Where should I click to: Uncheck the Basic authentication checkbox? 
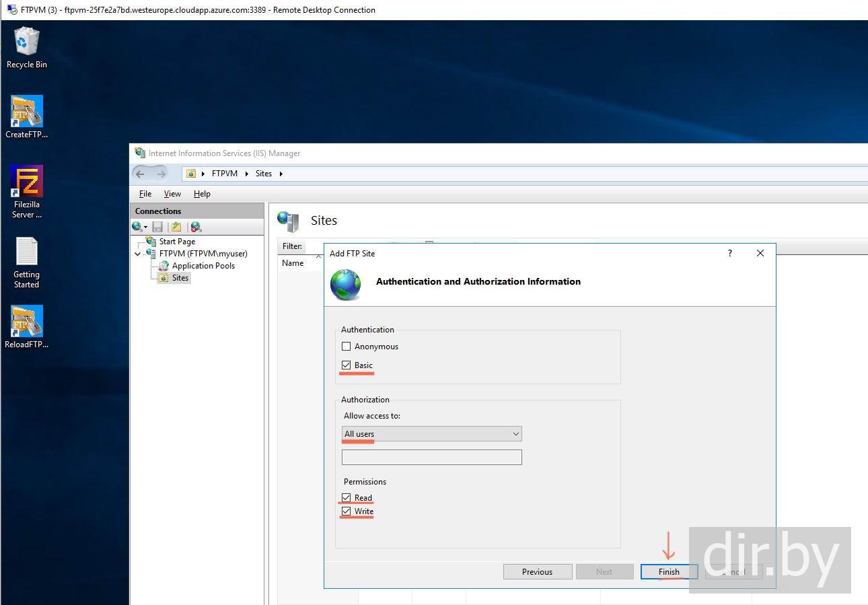(x=347, y=365)
